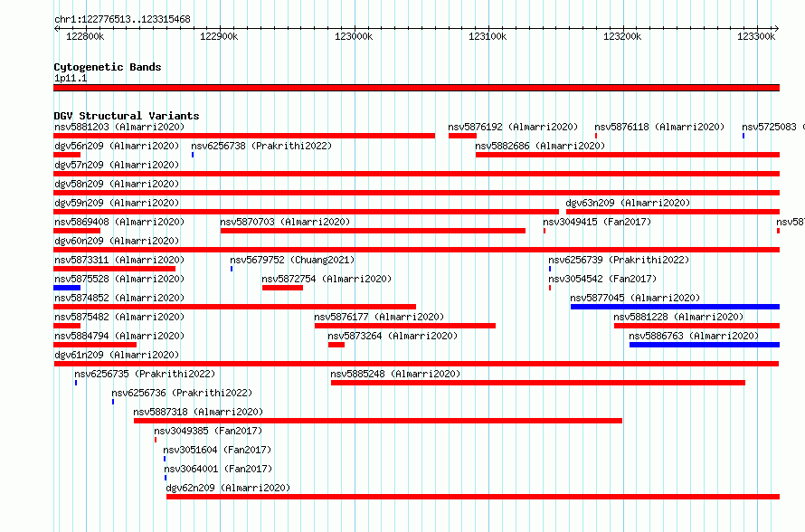This screenshot has height=532, width=805.
Task: Click the nsv5725083 variant label
Action: [773, 127]
